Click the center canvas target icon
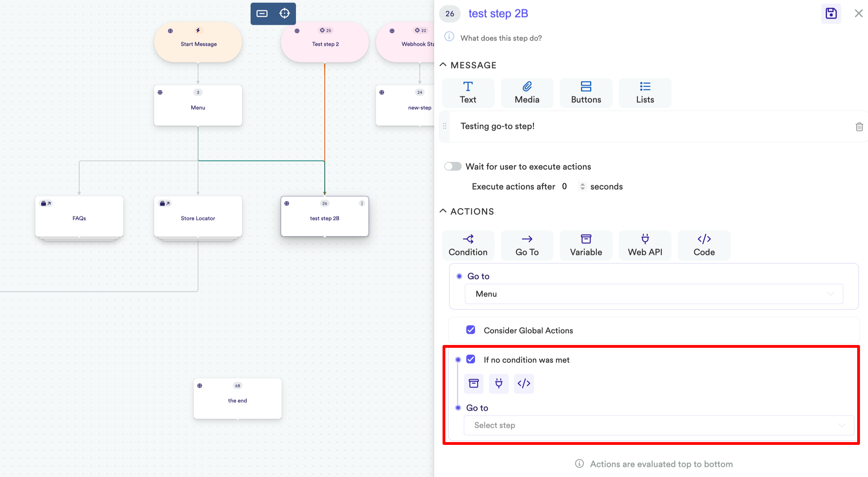Image resolution: width=868 pixels, height=477 pixels. pyautogui.click(x=284, y=14)
